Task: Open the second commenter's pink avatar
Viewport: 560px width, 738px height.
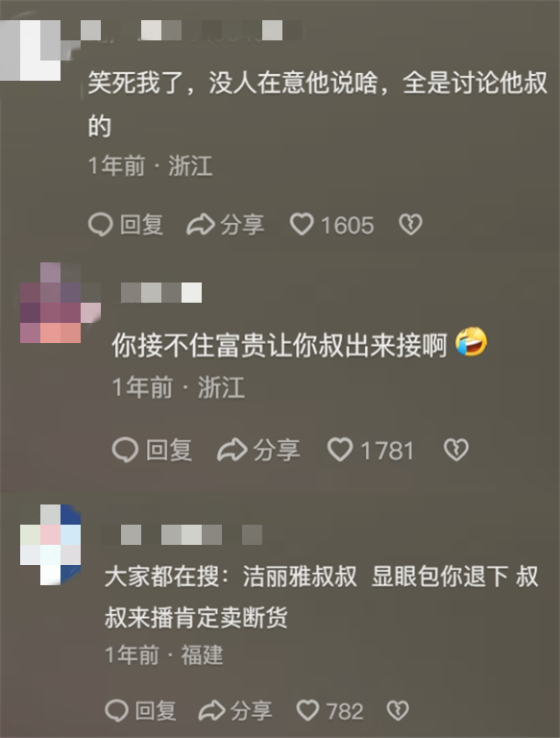Action: [61, 303]
